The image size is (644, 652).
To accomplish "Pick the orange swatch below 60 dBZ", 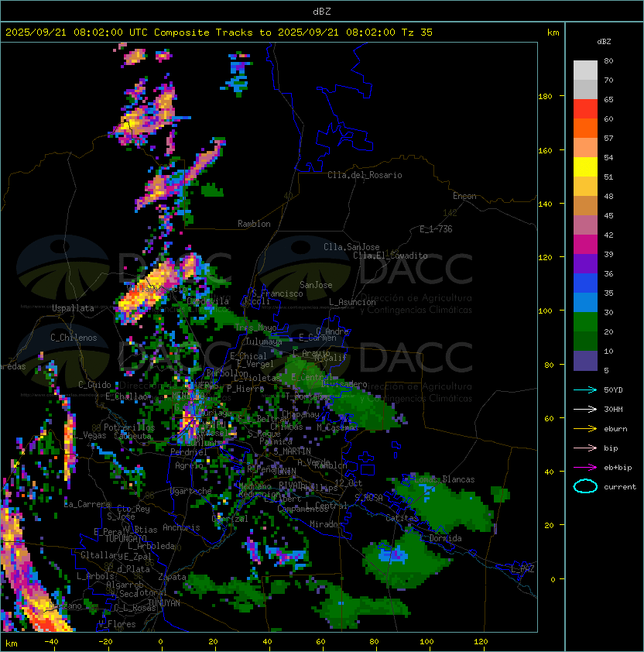I will pos(585,129).
